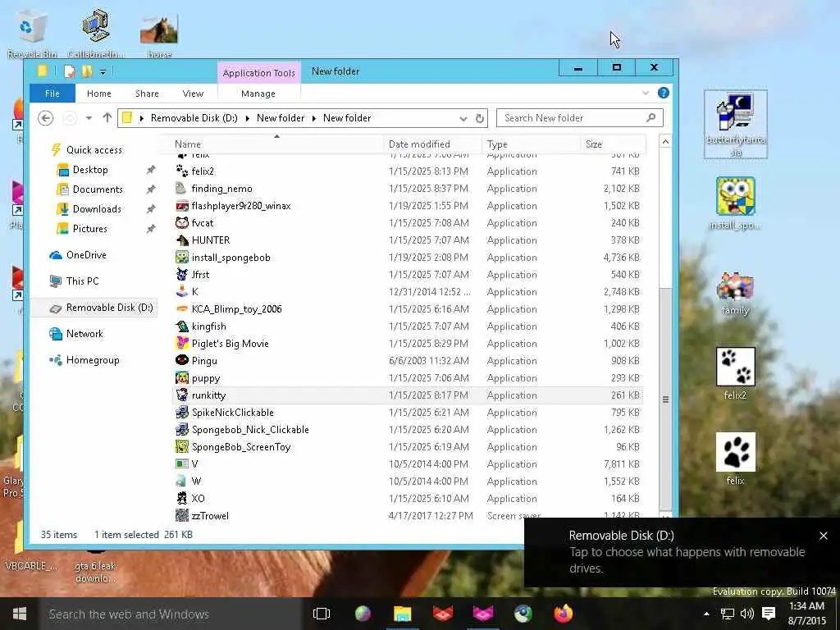
Task: Open Explorer Help question mark icon
Action: 663,93
